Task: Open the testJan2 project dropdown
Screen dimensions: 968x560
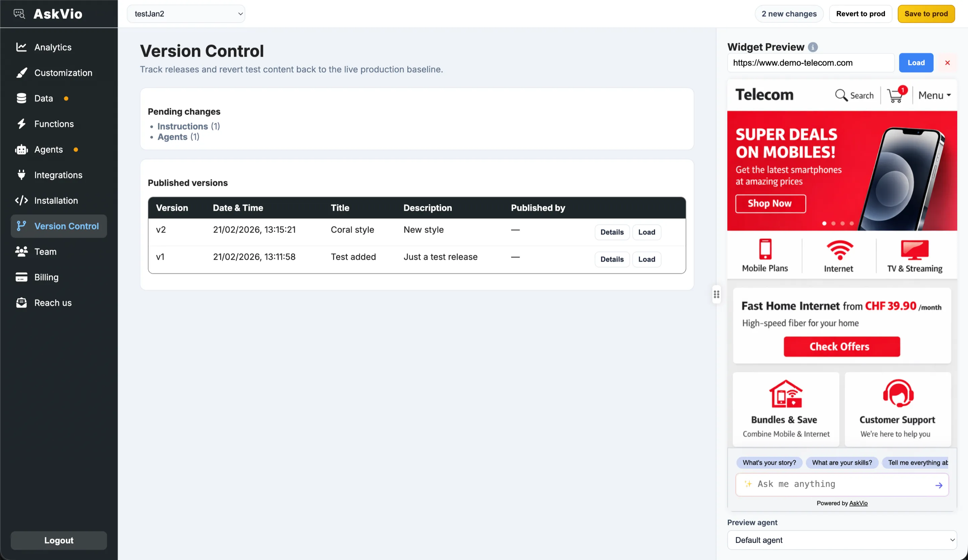Action: point(186,14)
